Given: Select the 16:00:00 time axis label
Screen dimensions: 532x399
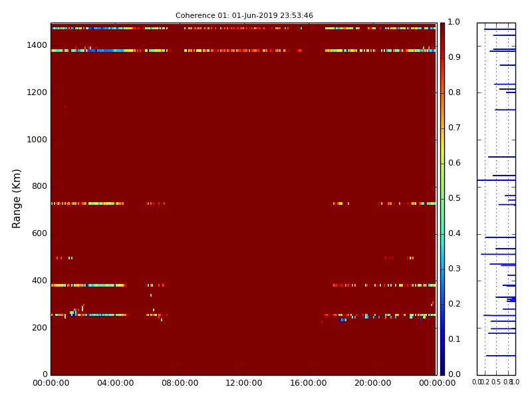Looking at the screenshot, I should [309, 383].
